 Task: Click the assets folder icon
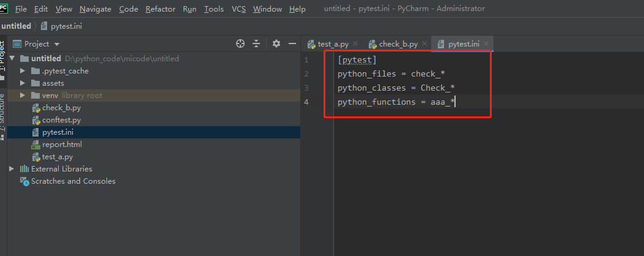point(35,83)
